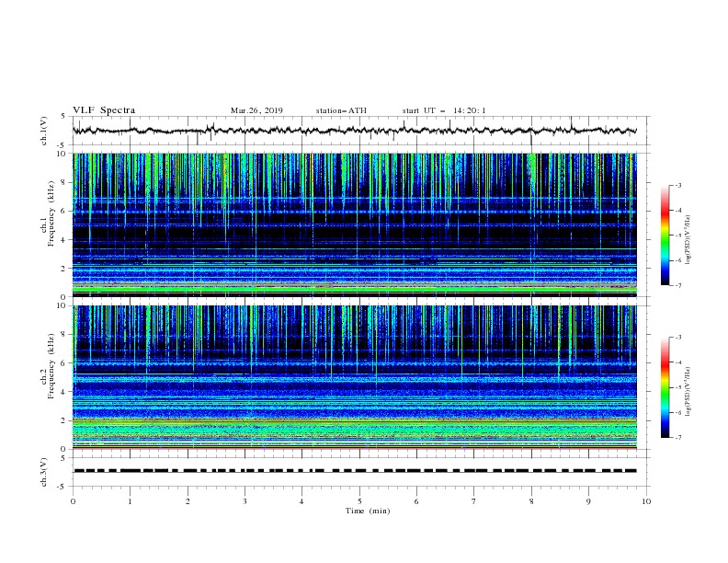Click the "start UT = 14:20: 1" text

pyautogui.click(x=444, y=110)
